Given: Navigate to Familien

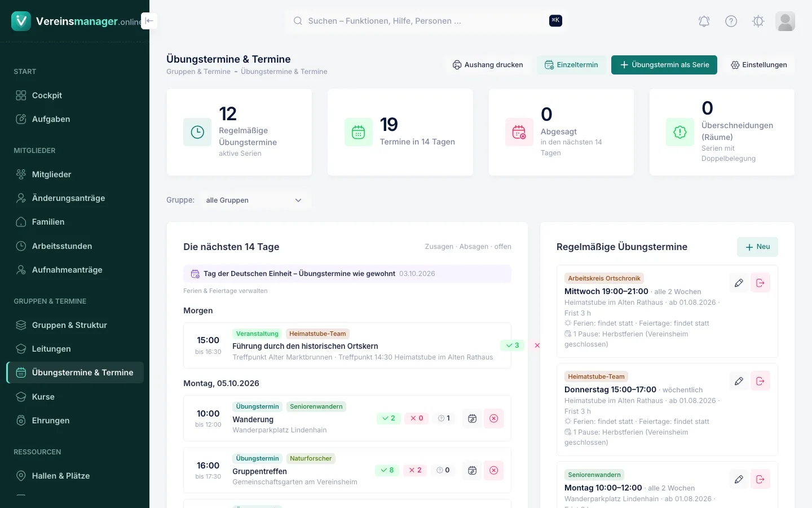Looking at the screenshot, I should click(75, 222).
